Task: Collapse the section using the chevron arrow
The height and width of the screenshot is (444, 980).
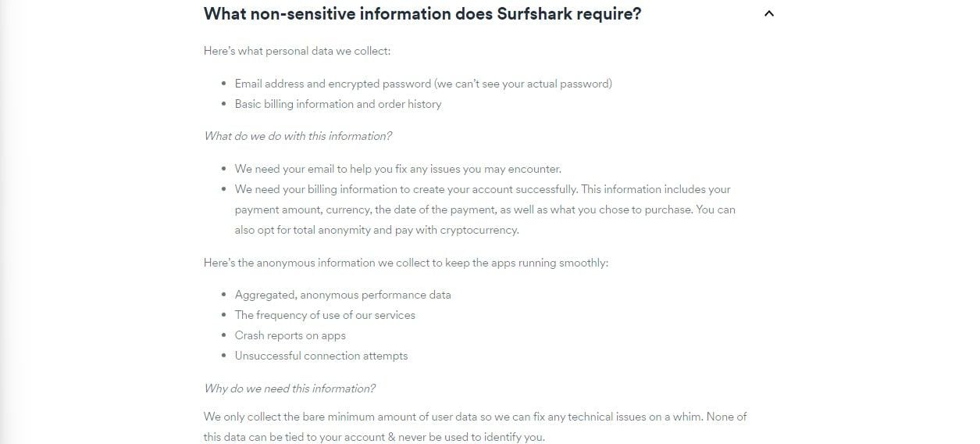Action: pos(769,13)
